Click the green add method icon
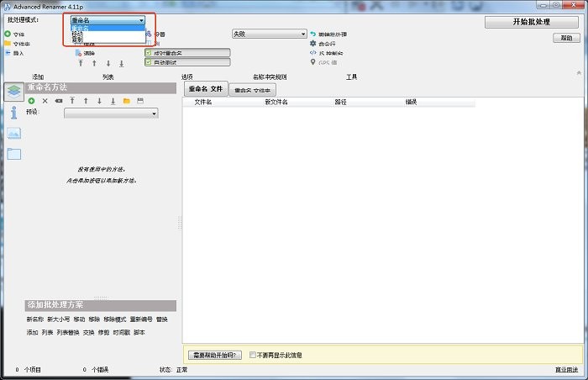588x380 pixels. tap(31, 100)
